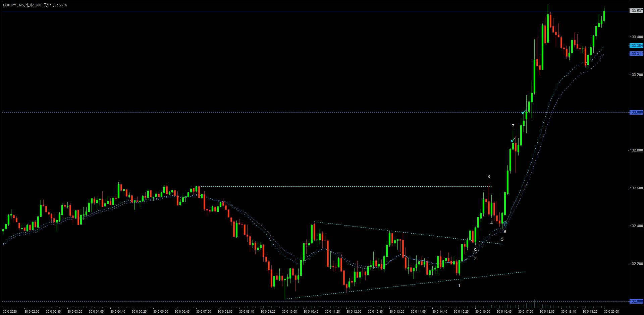Select the cyan checkmark near the 133.000 line
Image resolution: width=644 pixels, height=315 pixels.
click(x=524, y=112)
